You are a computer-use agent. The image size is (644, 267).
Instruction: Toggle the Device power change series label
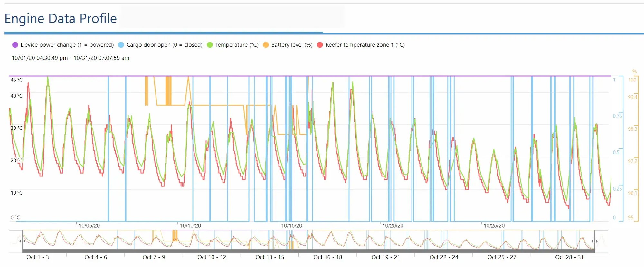[67, 45]
